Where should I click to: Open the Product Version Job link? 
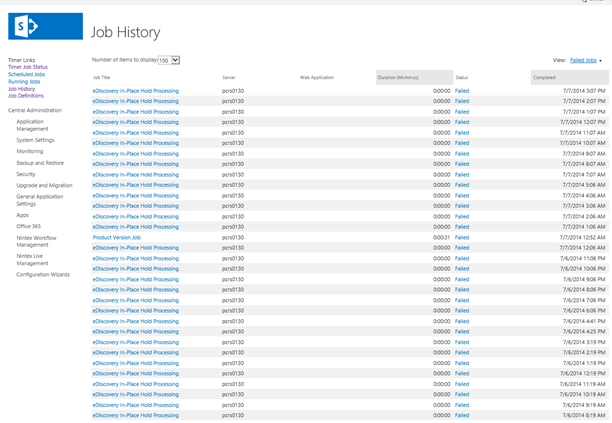[117, 237]
